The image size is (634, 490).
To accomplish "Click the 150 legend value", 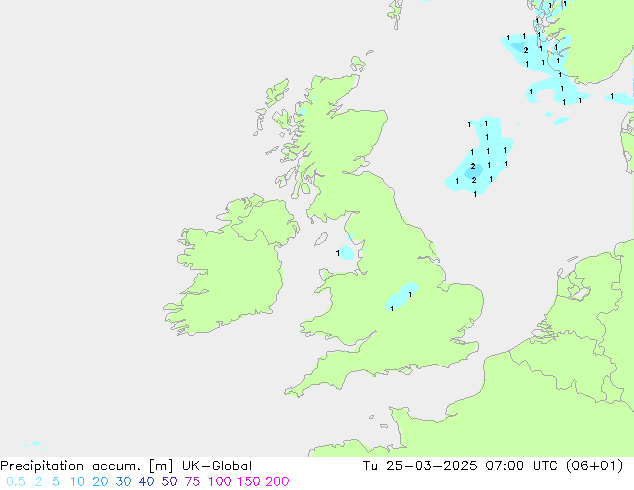I will pyautogui.click(x=249, y=482).
